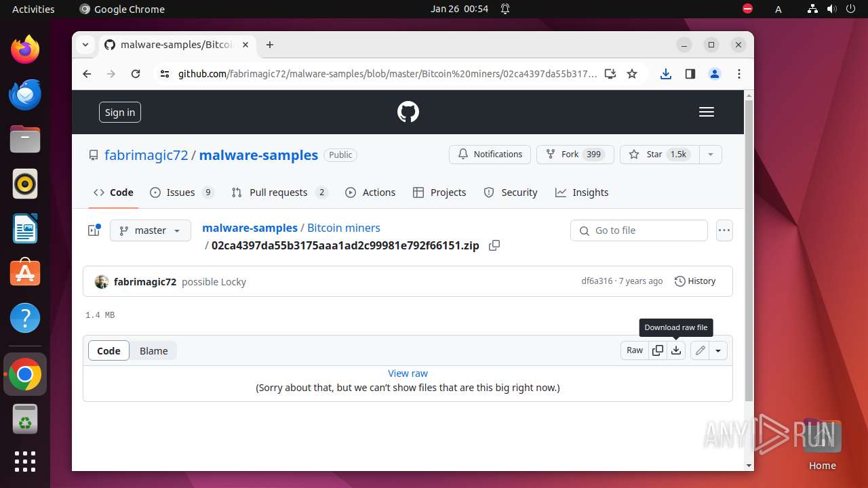Open the possible Locky commit message
Screen dimensions: 868x488
point(214,282)
